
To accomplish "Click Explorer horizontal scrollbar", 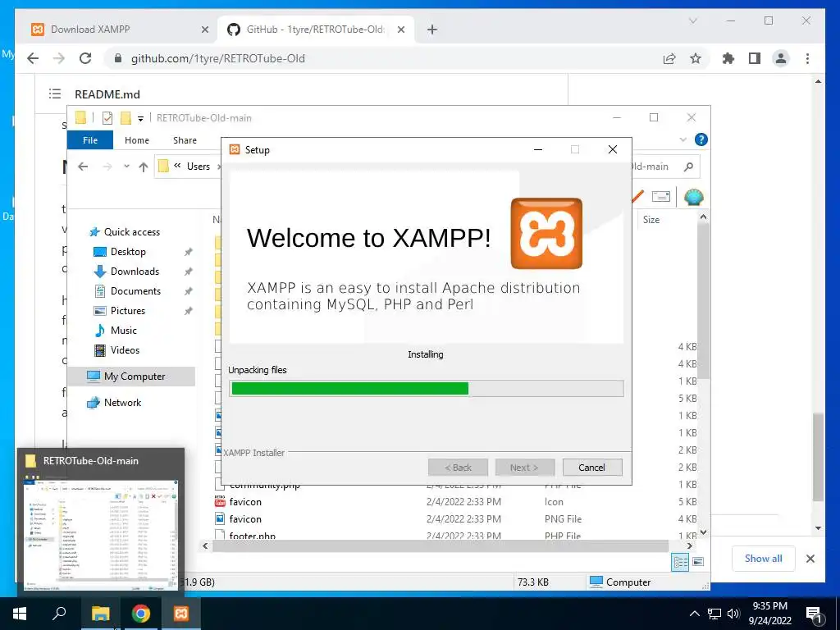I will [441, 546].
